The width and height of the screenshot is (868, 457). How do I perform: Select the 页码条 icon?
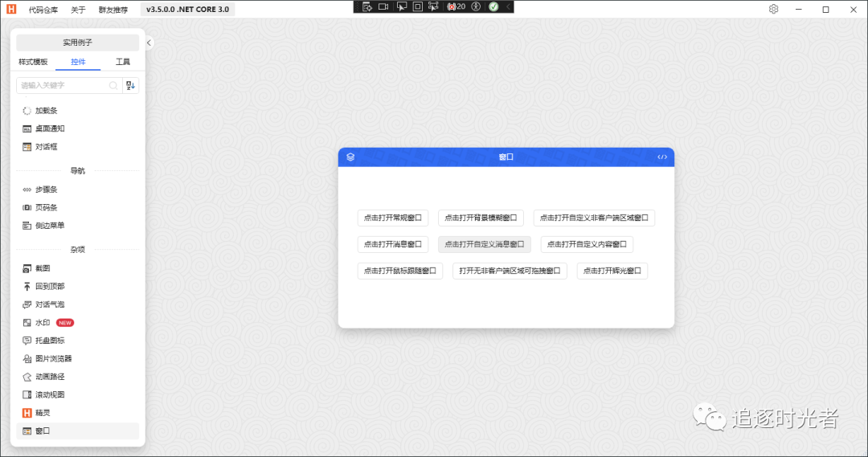[x=27, y=207]
